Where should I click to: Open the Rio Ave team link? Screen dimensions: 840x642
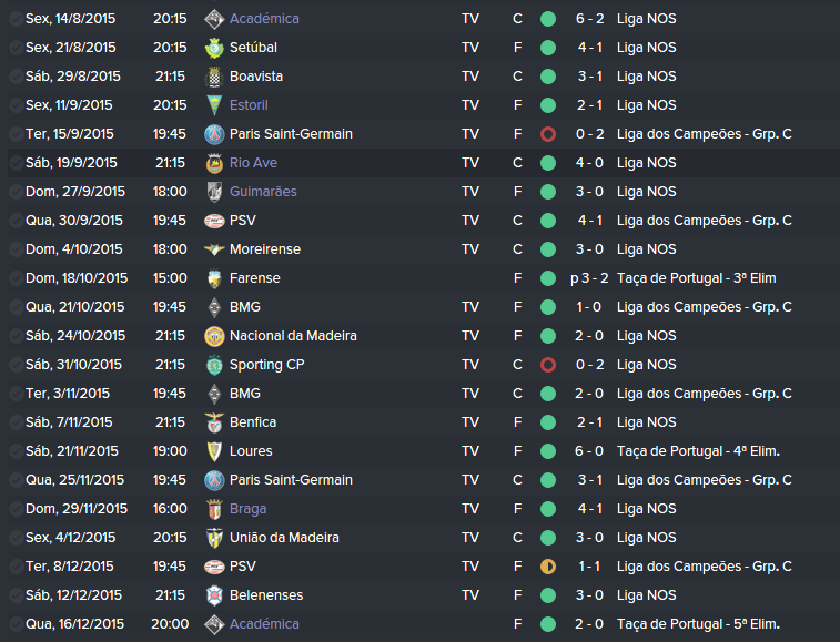click(253, 163)
